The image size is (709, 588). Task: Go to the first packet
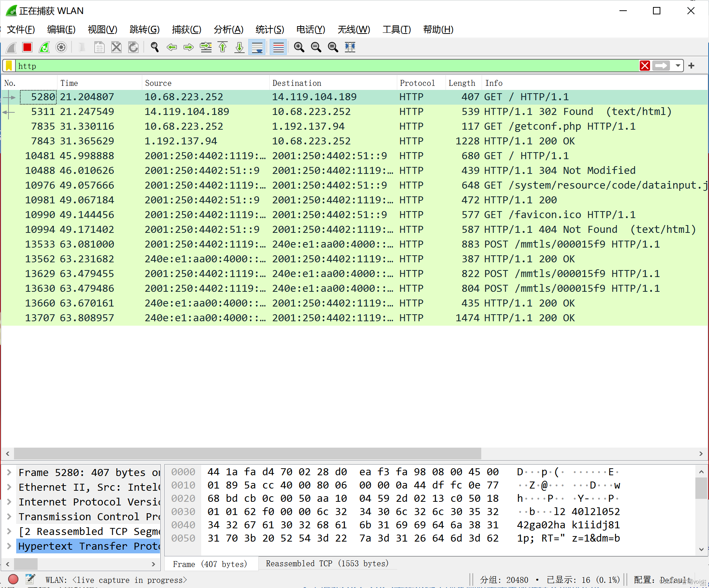pyautogui.click(x=223, y=47)
